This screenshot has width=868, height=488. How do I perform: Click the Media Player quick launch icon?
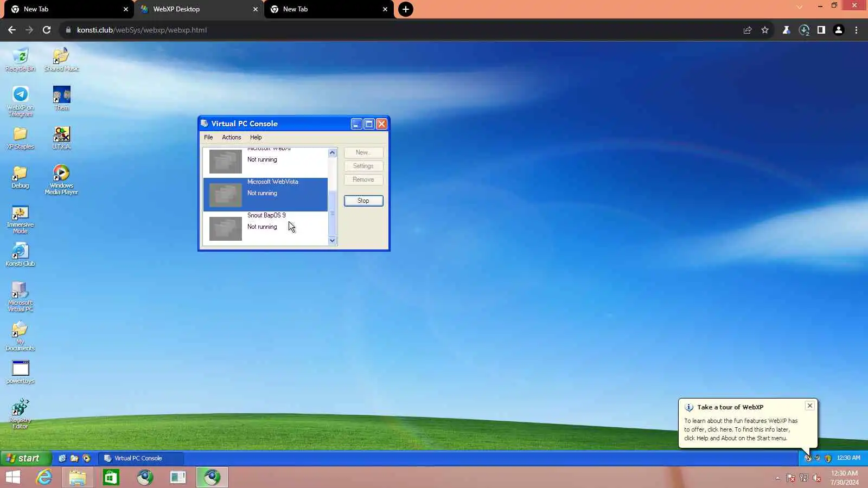point(86,458)
